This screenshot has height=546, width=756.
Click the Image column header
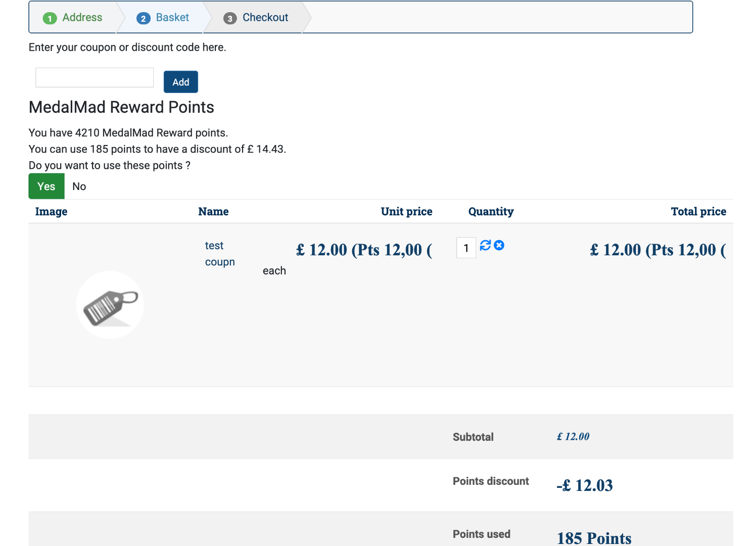(52, 212)
